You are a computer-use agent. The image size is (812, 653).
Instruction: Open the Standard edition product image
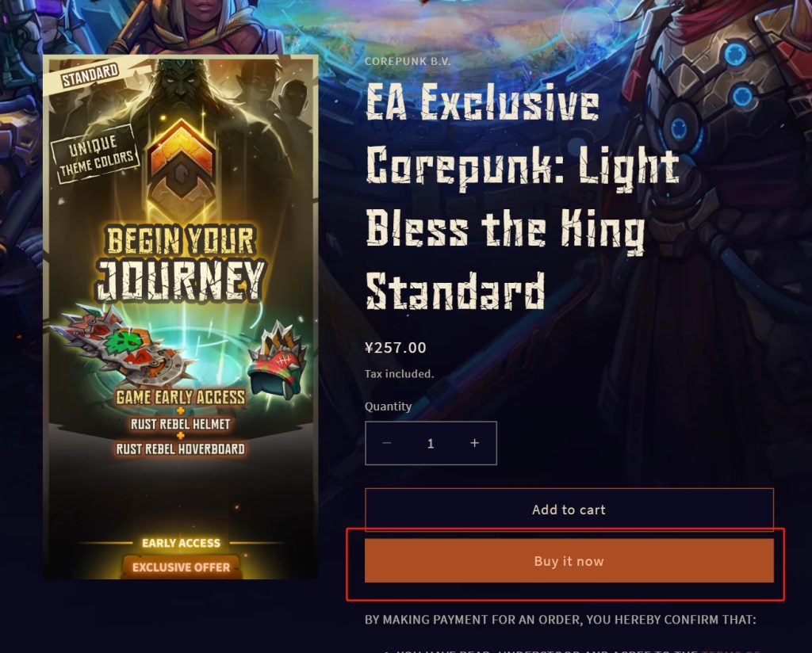181,317
